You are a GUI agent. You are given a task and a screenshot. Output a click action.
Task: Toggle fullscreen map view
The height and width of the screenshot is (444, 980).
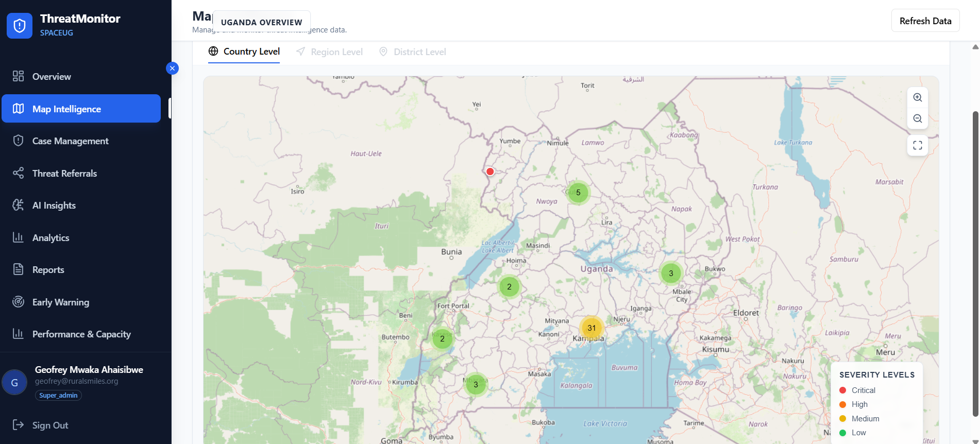917,145
